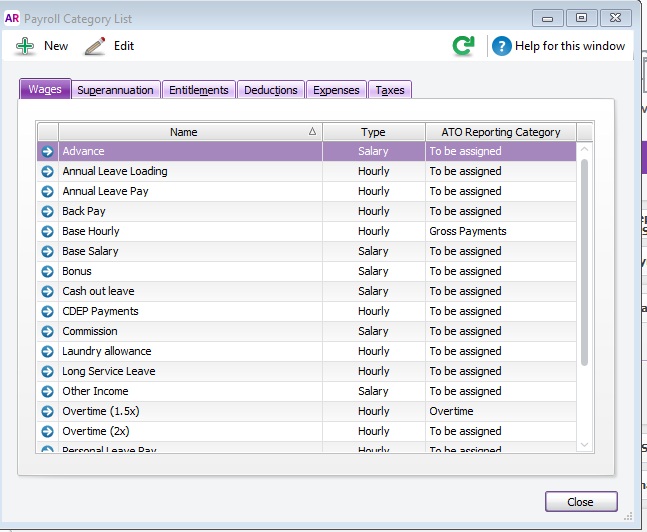Click arrow icon beside Long Service Leave

pos(47,372)
